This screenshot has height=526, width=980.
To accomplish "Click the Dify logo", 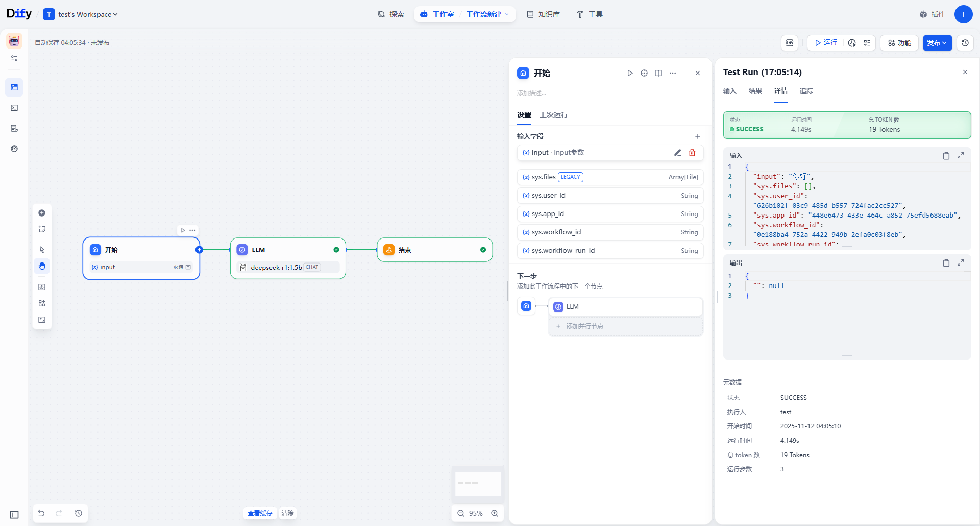I will pos(19,14).
